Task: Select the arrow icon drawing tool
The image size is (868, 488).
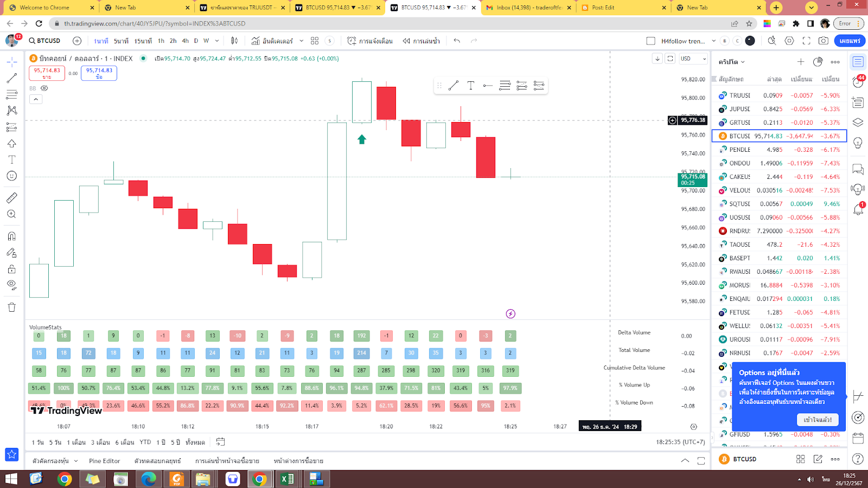Action: 12,144
